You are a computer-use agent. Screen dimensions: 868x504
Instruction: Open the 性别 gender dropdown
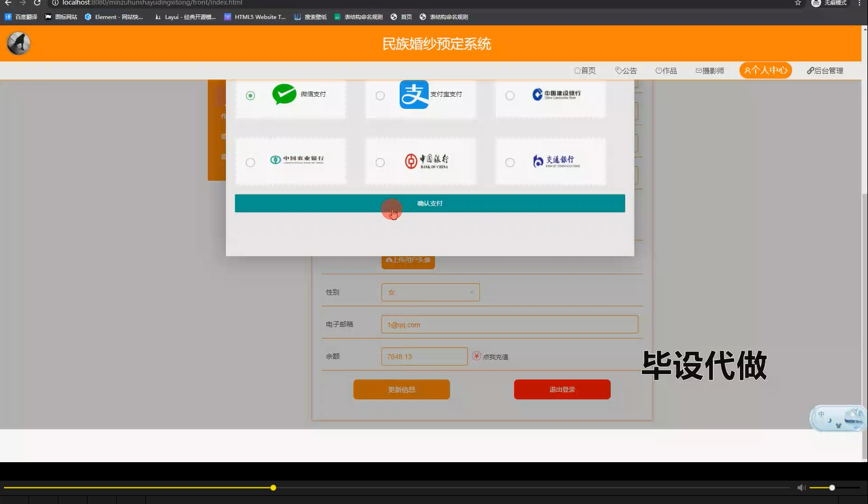tap(430, 292)
